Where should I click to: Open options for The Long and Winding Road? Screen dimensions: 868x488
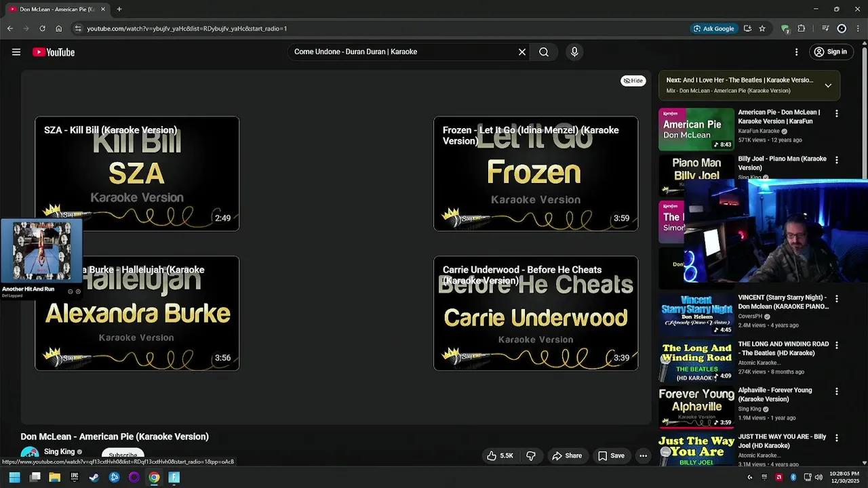pos(836,345)
